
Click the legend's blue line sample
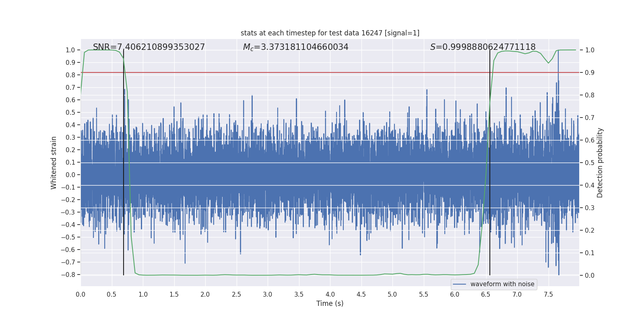click(x=459, y=284)
